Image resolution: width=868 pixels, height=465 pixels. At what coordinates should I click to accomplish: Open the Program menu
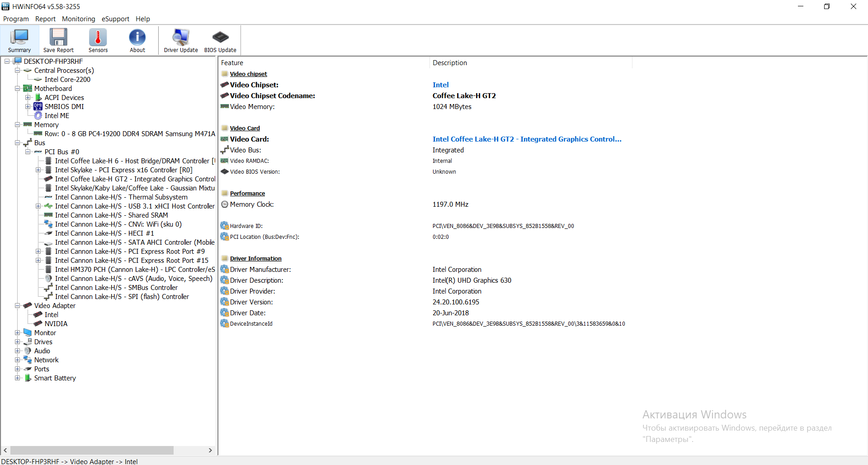(16, 19)
